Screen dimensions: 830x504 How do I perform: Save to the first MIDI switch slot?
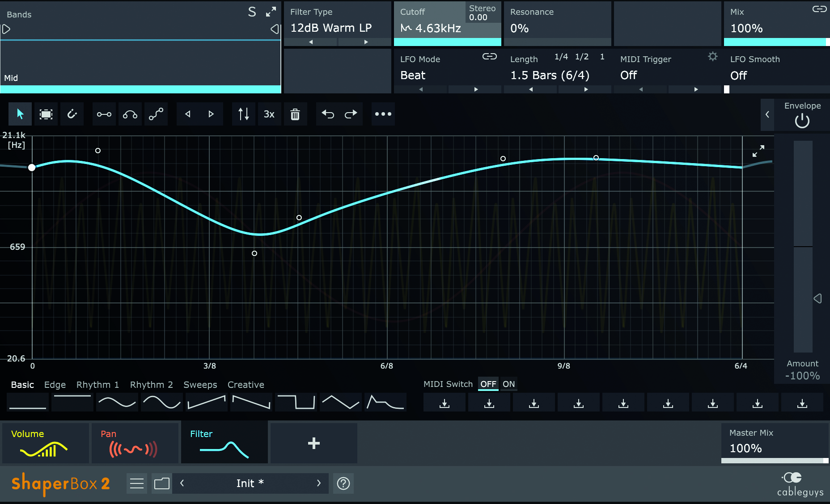click(445, 403)
